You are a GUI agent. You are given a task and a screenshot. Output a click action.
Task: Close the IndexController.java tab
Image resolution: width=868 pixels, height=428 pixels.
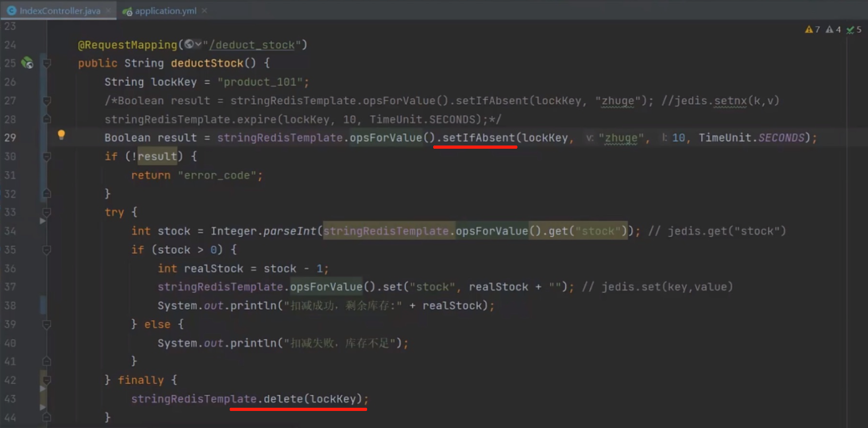(x=109, y=11)
